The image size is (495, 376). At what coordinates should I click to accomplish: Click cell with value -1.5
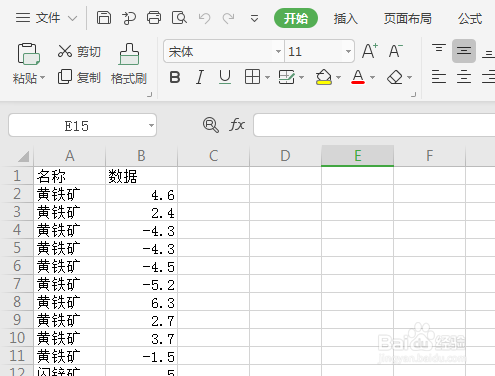141,356
